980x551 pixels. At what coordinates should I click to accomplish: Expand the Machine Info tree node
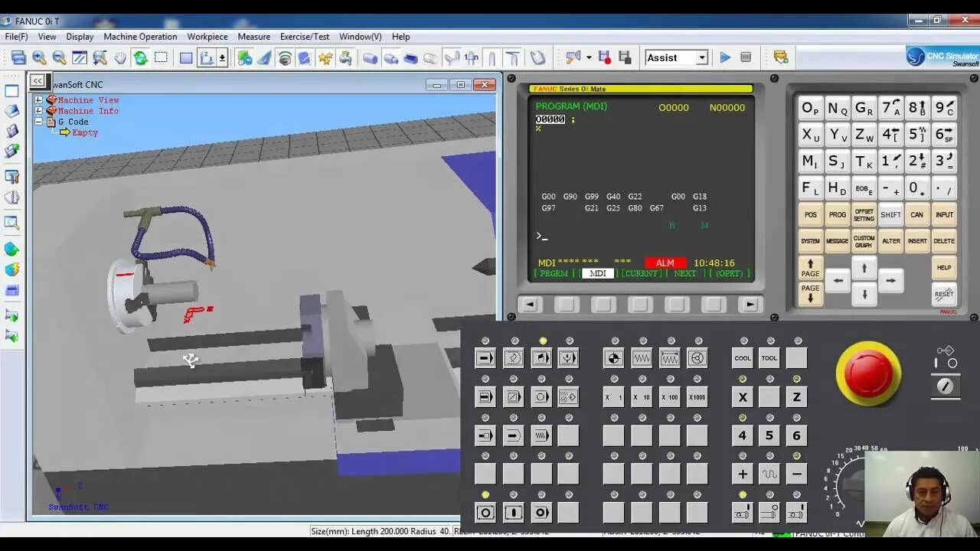pos(38,111)
